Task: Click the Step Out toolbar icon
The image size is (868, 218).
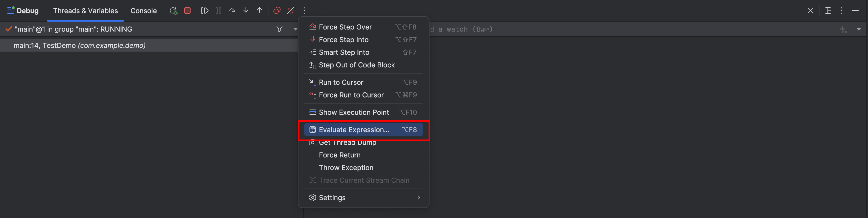Action: [x=260, y=11]
